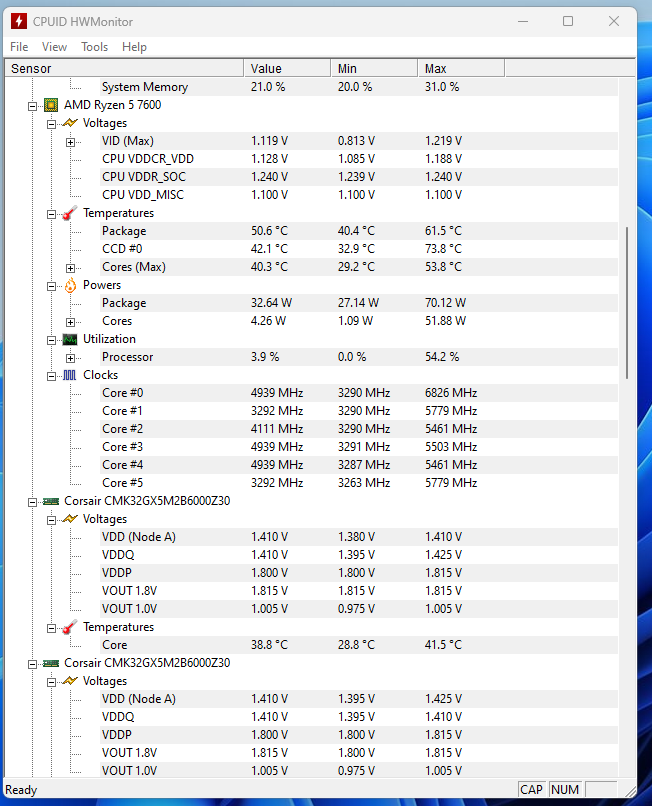Click the vertical scrollbar thumb
The image size is (652, 806).
627,303
